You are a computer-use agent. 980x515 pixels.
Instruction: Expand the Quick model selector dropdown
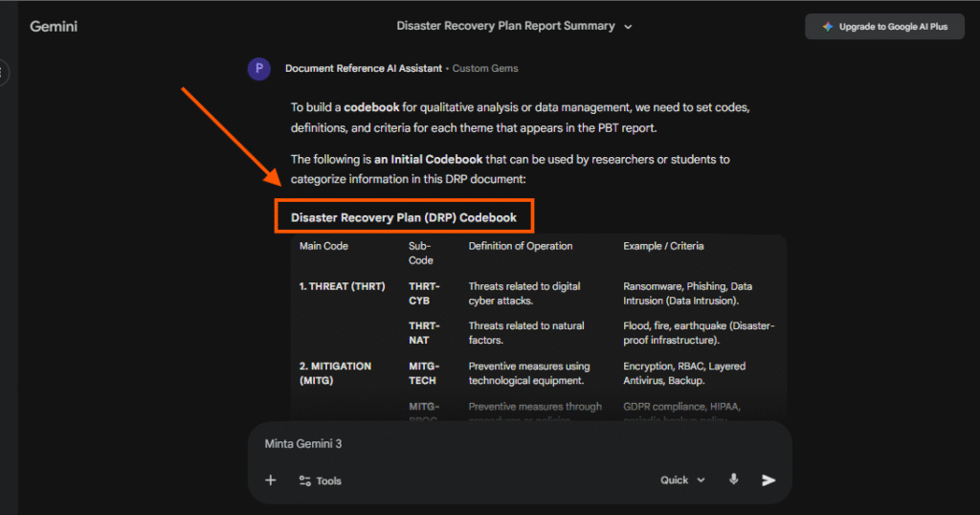pyautogui.click(x=682, y=481)
